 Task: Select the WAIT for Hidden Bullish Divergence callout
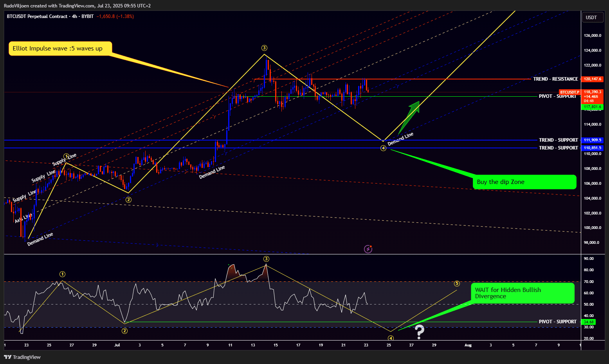click(523, 293)
